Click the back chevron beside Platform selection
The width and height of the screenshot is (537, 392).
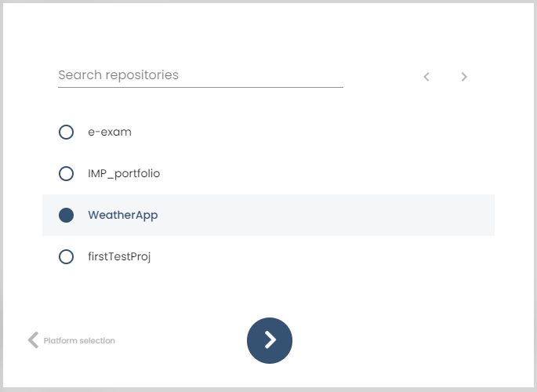33,339
